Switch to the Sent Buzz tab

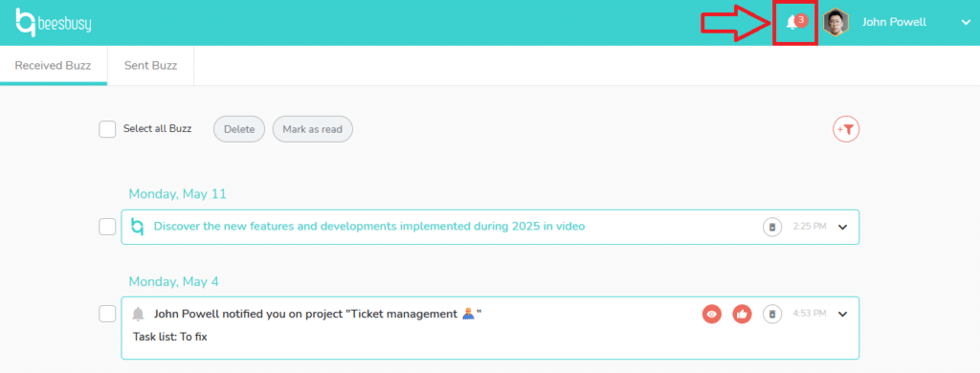[150, 66]
